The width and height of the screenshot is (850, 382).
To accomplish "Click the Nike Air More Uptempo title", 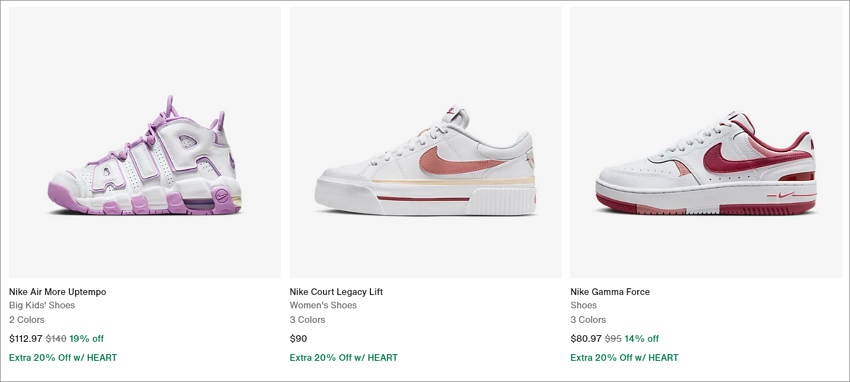I will [57, 292].
